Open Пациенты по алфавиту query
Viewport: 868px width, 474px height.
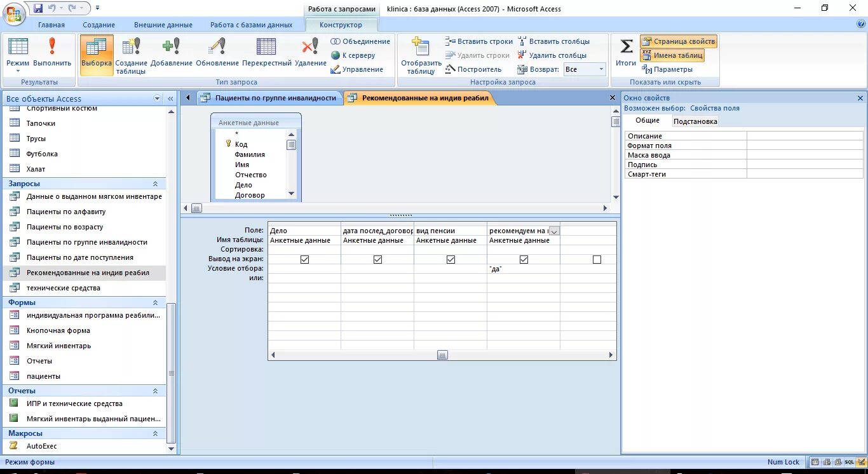pos(66,212)
